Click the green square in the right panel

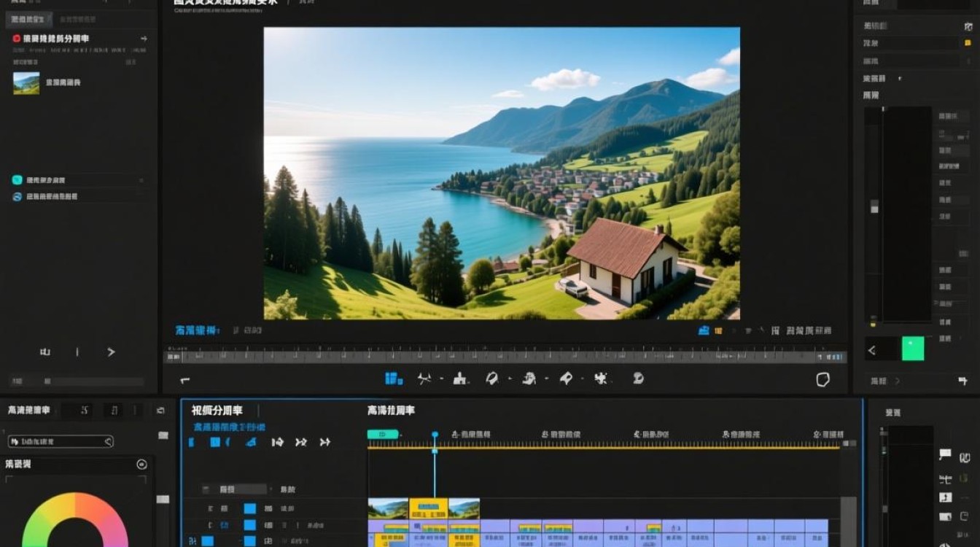pyautogui.click(x=913, y=349)
